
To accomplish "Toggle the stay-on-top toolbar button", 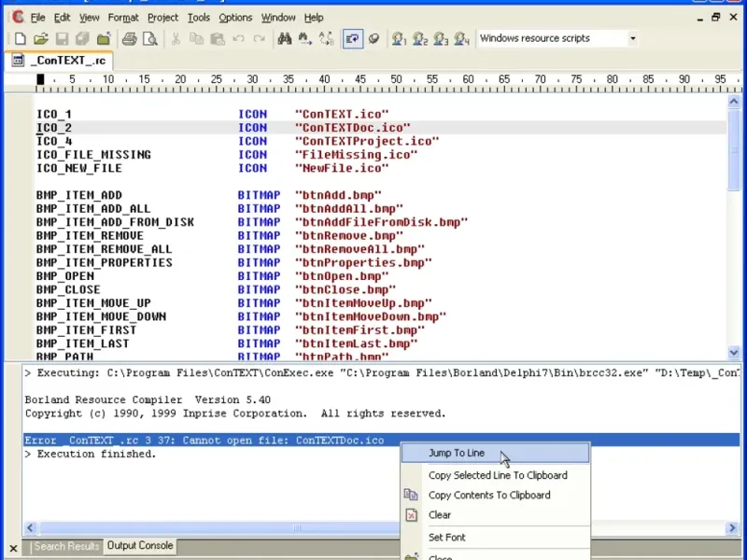I will tap(373, 39).
